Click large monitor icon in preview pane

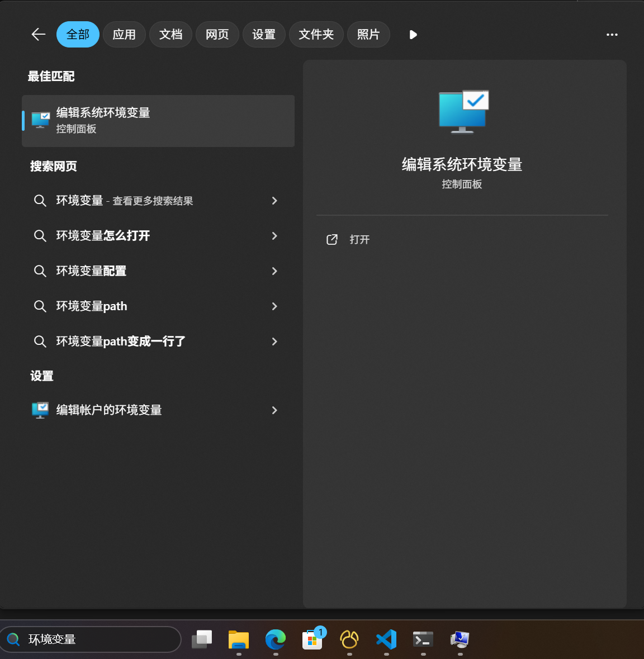coord(463,112)
